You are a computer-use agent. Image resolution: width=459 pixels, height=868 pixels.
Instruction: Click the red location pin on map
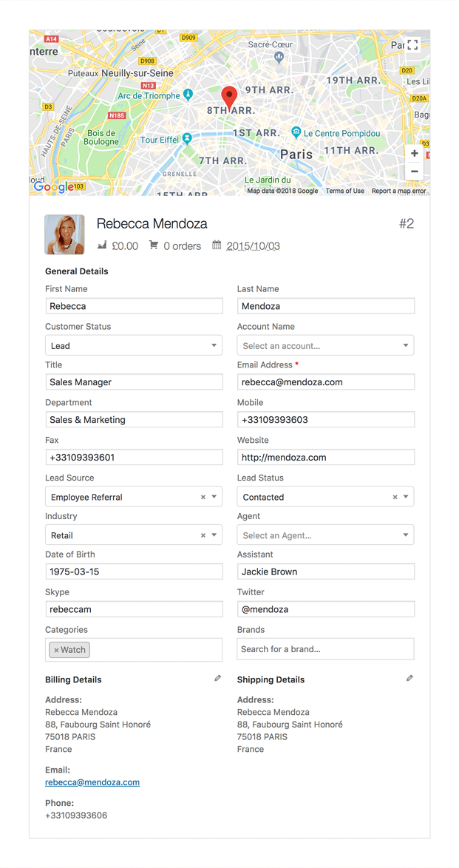[230, 97]
